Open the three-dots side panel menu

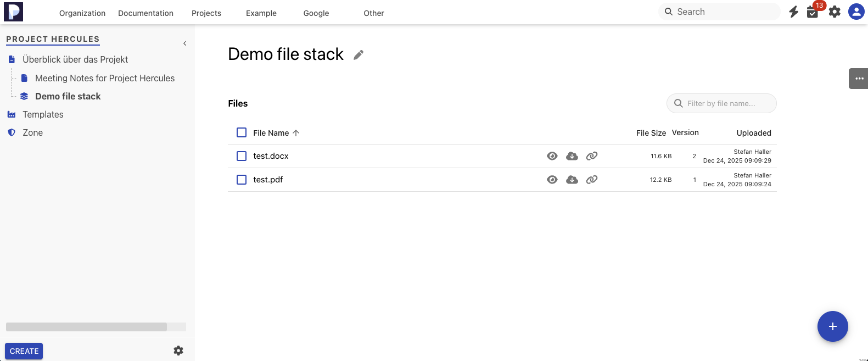coord(859,79)
